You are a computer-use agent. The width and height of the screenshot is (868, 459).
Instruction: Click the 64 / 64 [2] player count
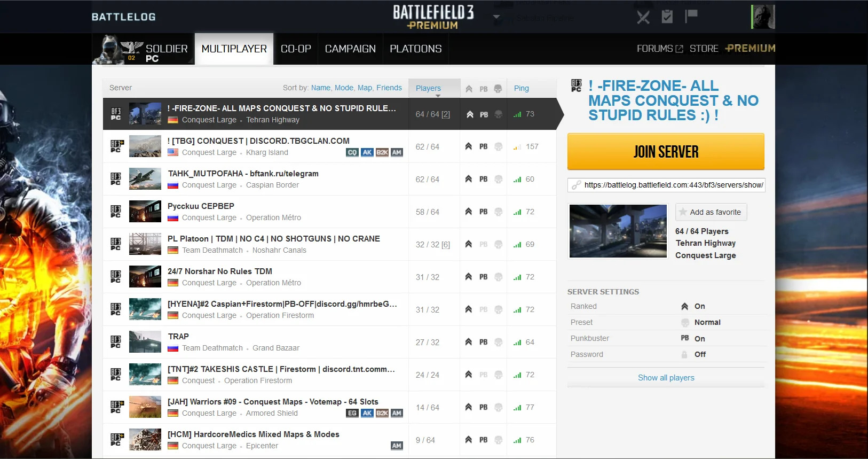433,114
